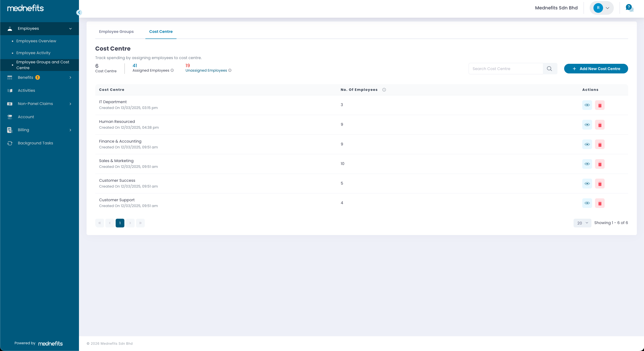Image resolution: width=644 pixels, height=351 pixels.
Task: Open rows per page dropdown showing 20
Action: [x=582, y=223]
